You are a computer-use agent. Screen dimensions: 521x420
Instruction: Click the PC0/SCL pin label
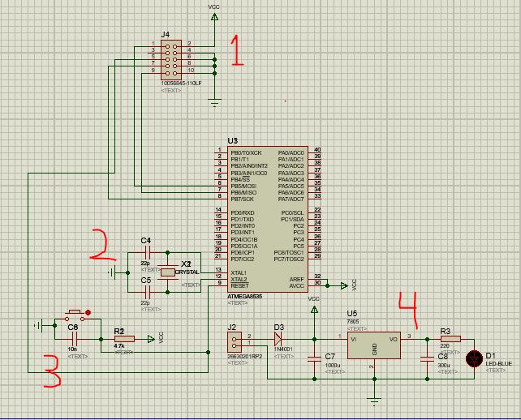click(x=292, y=212)
